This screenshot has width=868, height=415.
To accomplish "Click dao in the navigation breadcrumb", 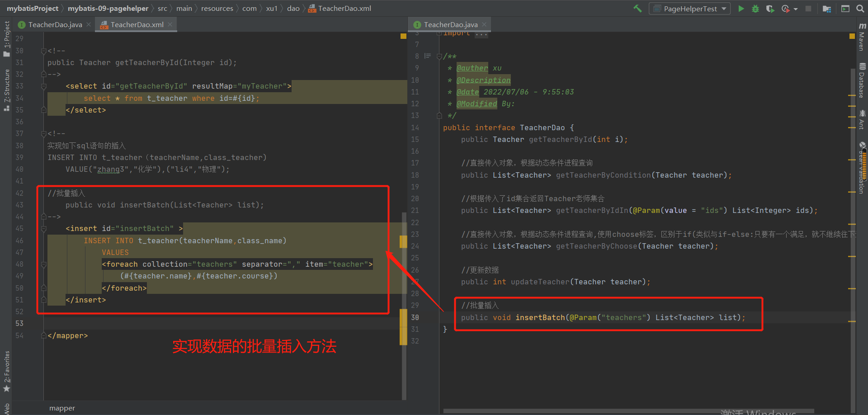I will [293, 9].
